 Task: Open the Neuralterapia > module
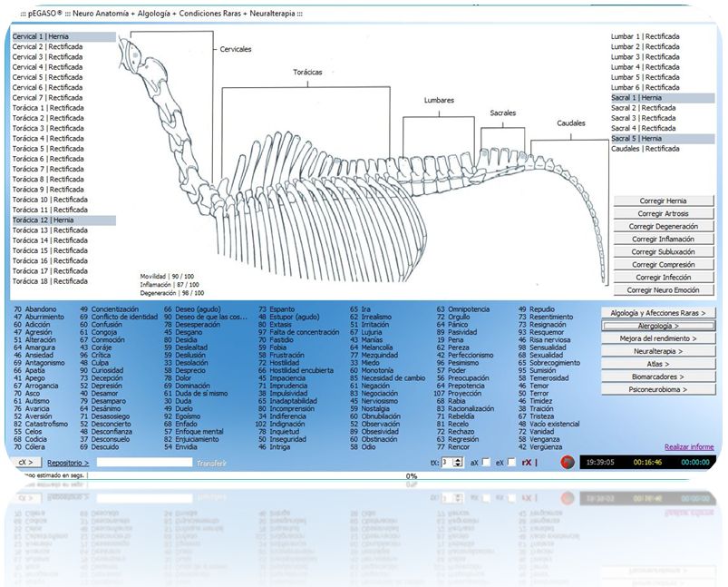(x=658, y=351)
